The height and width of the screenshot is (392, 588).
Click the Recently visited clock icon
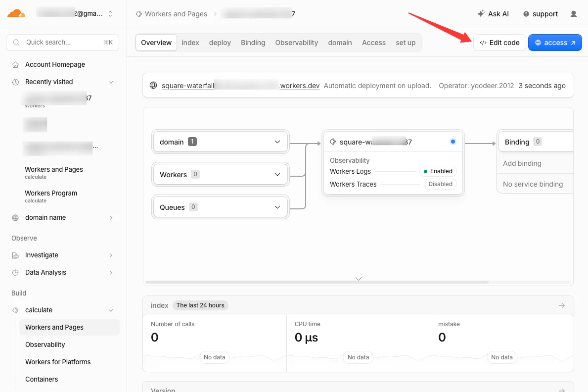tap(15, 82)
